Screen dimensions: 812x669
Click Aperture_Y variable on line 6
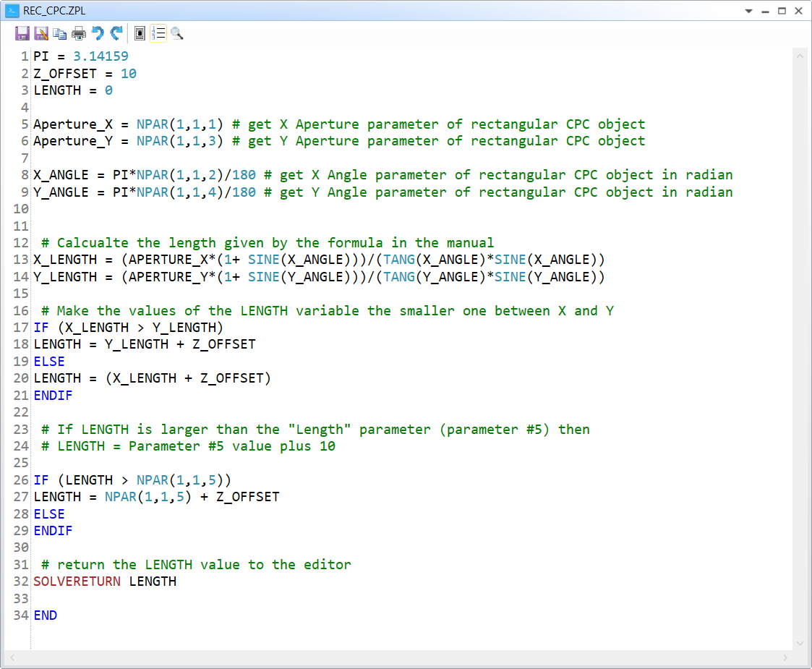pos(73,141)
